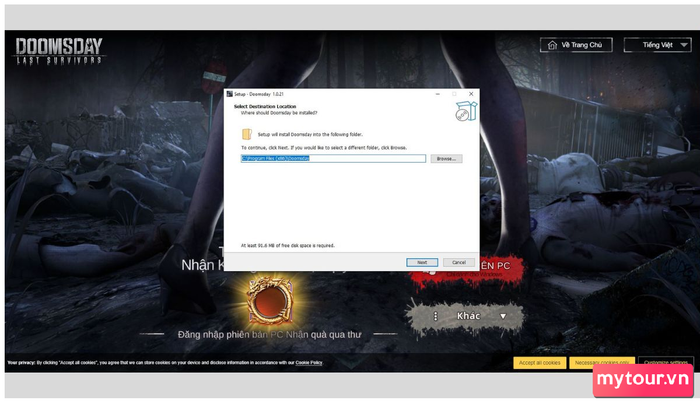Viewport: 700px width, 405px height.
Task: Expand the Khác download options dropdown
Action: click(x=464, y=316)
